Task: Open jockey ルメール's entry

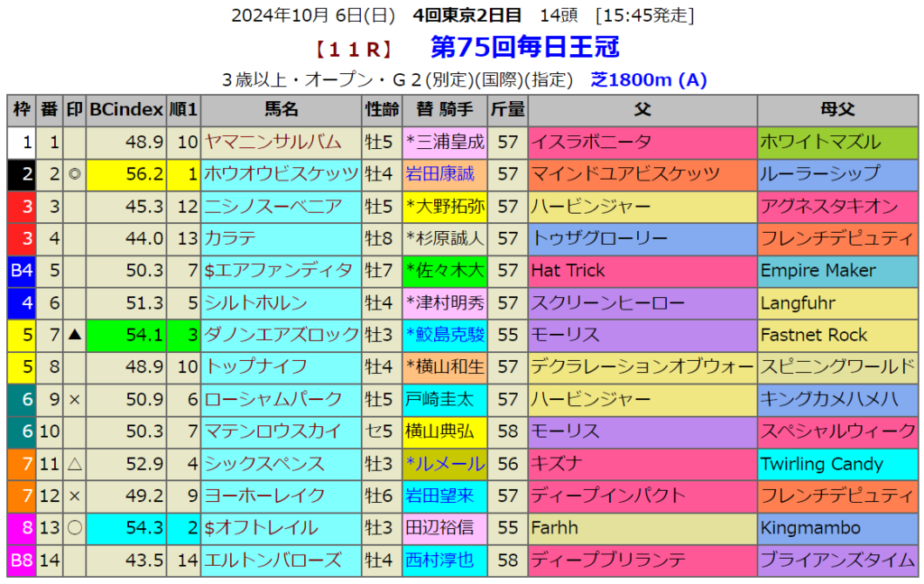Action: click(446, 464)
